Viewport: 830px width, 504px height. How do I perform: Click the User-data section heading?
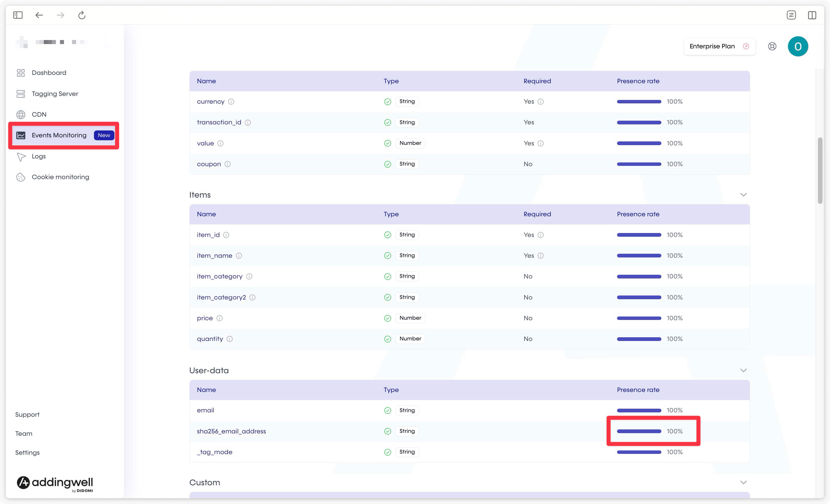point(209,371)
